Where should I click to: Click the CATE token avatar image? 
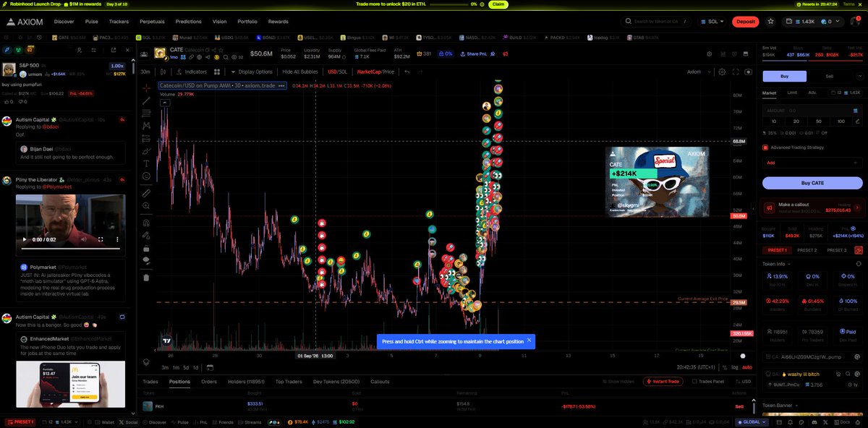coord(161,54)
